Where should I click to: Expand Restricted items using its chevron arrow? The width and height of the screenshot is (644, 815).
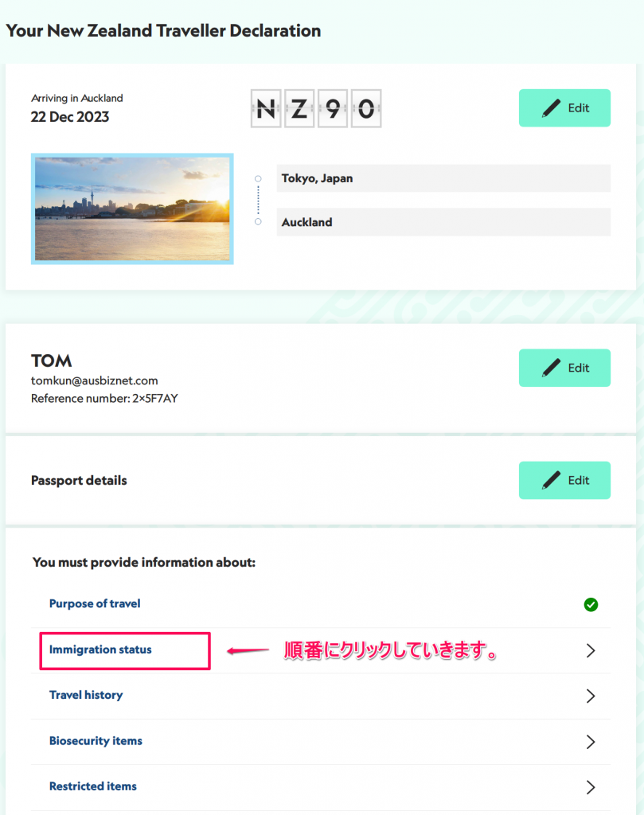(591, 787)
